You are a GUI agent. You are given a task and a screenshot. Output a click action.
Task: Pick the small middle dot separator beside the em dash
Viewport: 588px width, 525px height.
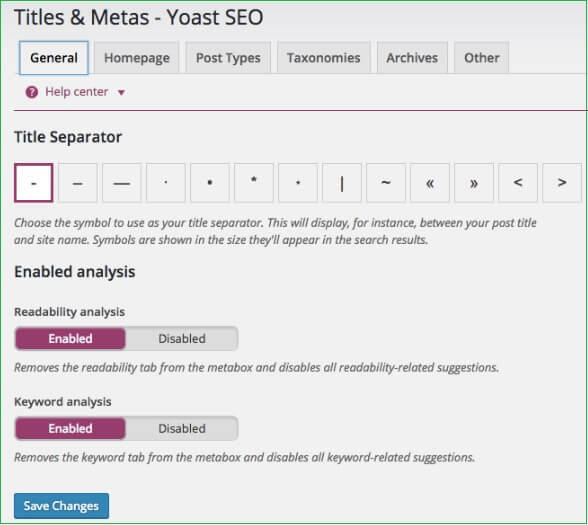pos(166,183)
